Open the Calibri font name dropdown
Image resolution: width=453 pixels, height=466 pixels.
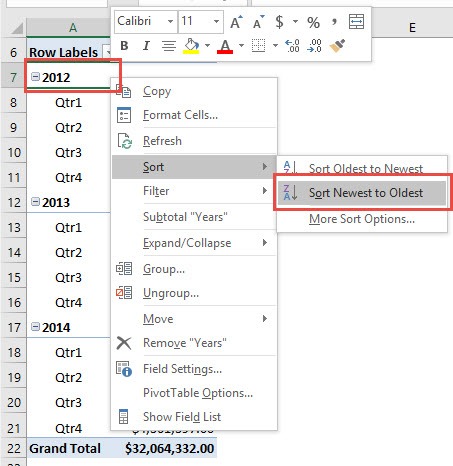(x=170, y=22)
